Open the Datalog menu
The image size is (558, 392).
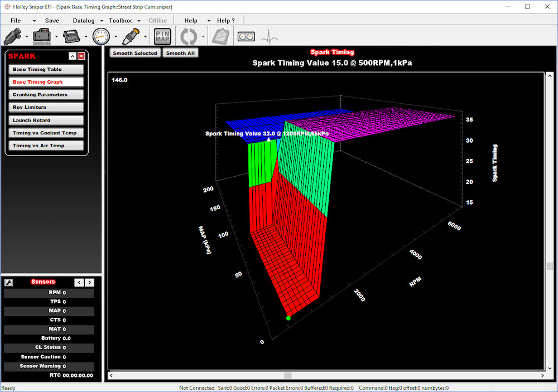[x=84, y=21]
